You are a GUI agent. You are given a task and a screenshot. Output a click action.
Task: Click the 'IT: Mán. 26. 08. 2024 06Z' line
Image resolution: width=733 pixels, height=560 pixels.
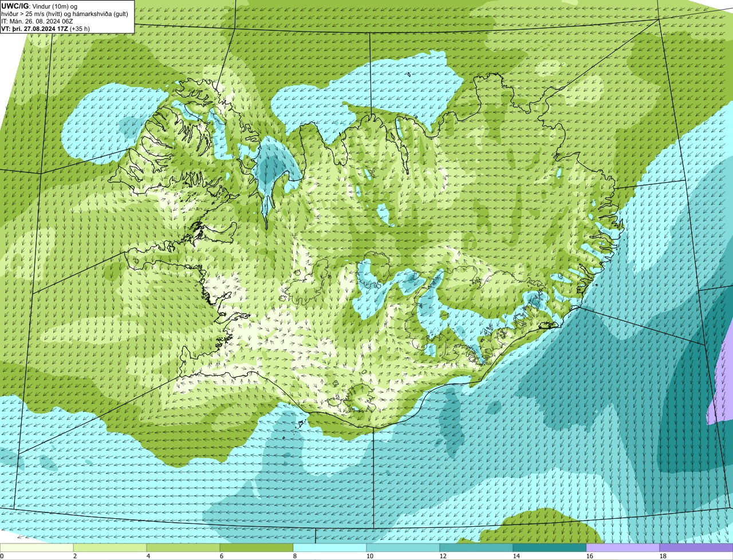click(x=37, y=21)
